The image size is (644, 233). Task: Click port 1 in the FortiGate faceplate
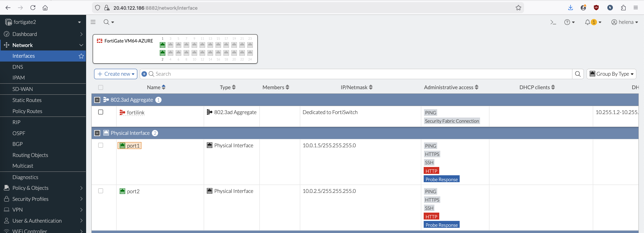(163, 45)
